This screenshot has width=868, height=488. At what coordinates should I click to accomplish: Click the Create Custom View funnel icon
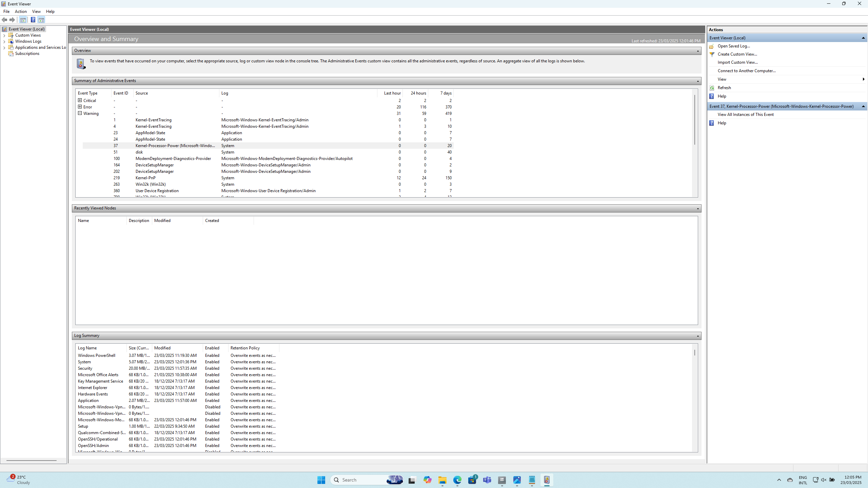click(x=712, y=54)
